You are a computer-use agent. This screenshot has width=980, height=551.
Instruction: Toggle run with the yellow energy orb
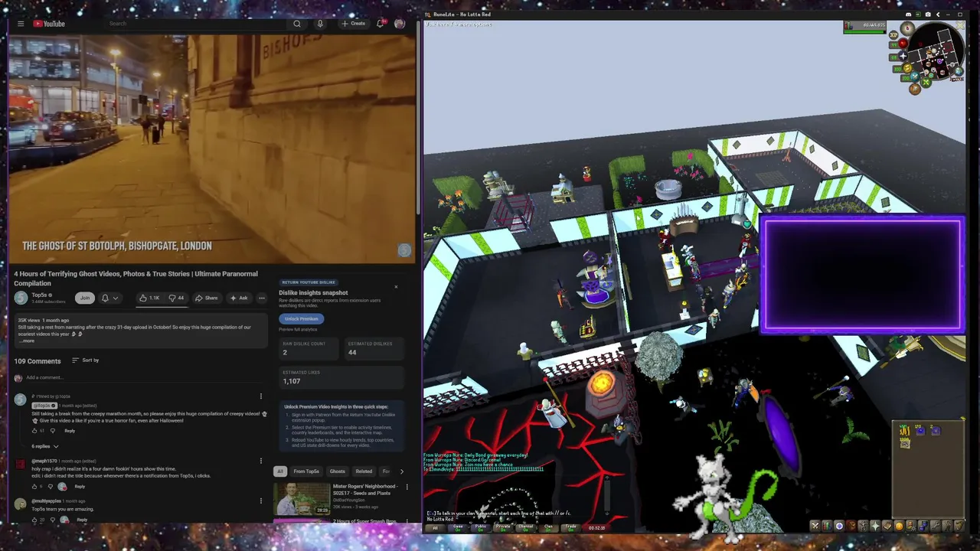point(907,67)
